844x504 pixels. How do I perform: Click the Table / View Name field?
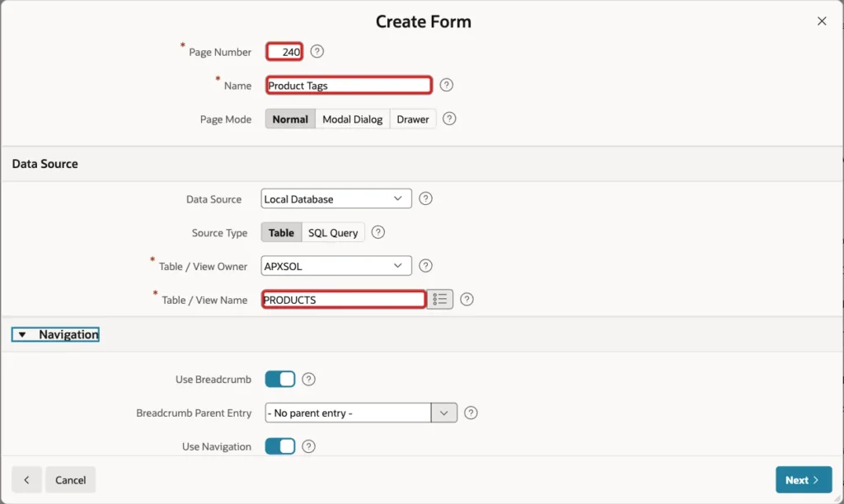344,300
